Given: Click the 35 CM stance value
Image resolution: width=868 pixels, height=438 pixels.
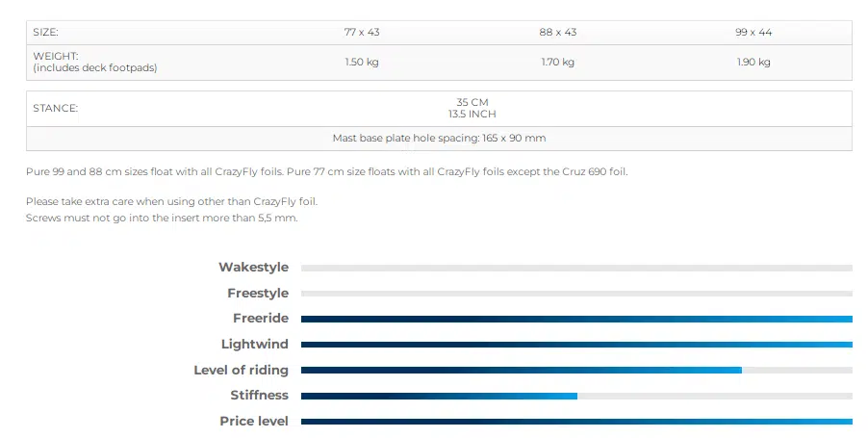Looking at the screenshot, I should [472, 102].
